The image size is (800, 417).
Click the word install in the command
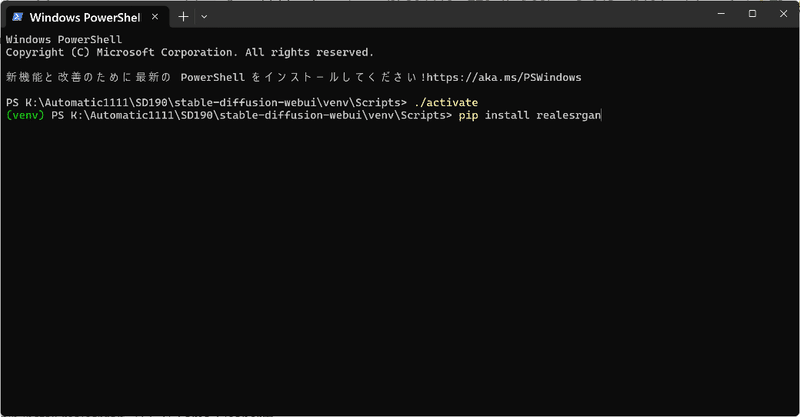(507, 115)
